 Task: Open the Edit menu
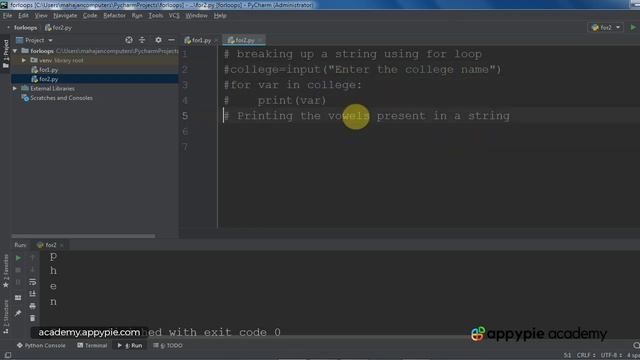click(x=23, y=16)
